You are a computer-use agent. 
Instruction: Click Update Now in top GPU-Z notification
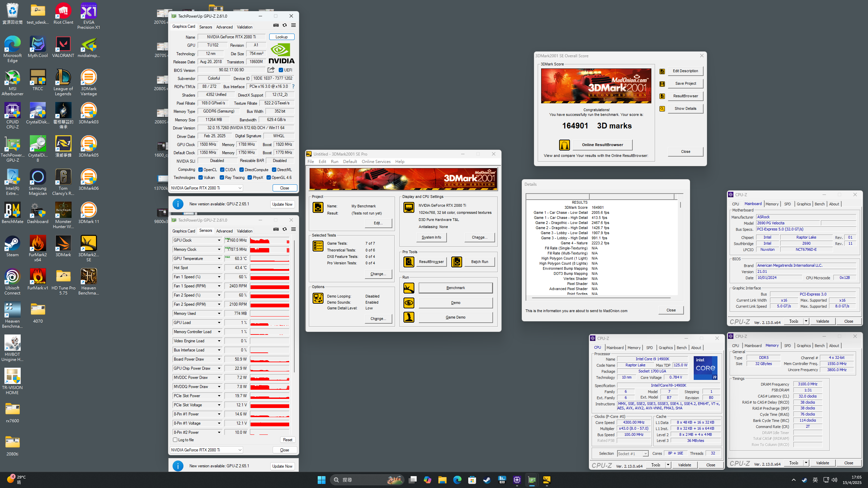282,204
